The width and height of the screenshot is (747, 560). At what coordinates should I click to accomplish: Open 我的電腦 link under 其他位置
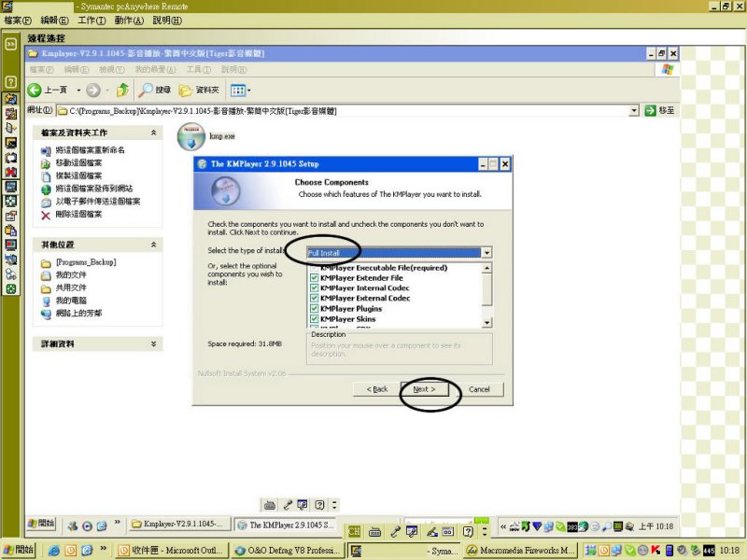click(72, 301)
